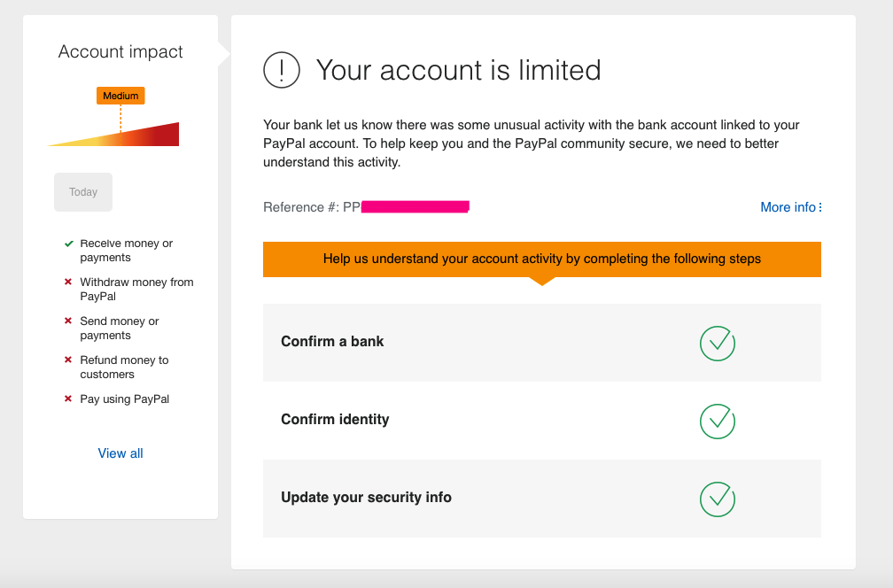The height and width of the screenshot is (588, 893).
Task: Click red X beside Send money or payments
Action: [x=68, y=321]
